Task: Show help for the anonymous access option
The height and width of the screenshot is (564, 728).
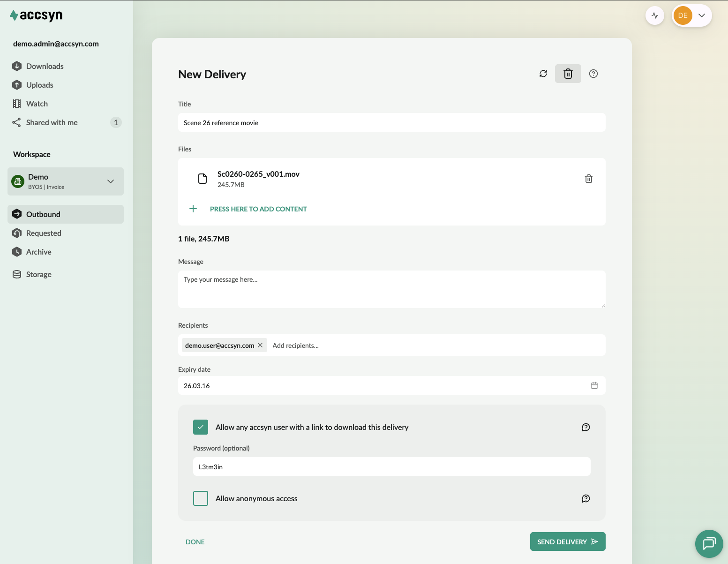Action: coord(586,498)
